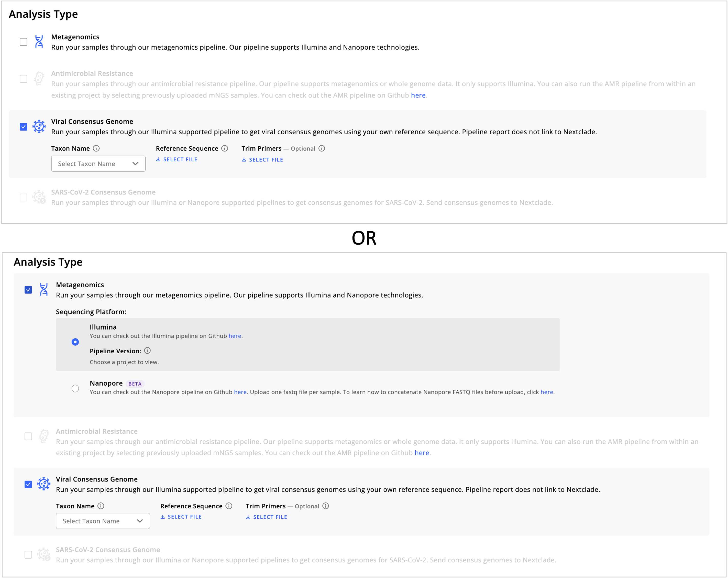This screenshot has height=578, width=728.
Task: Click the 'Sequencing Platform:' label
Action: [x=91, y=312]
